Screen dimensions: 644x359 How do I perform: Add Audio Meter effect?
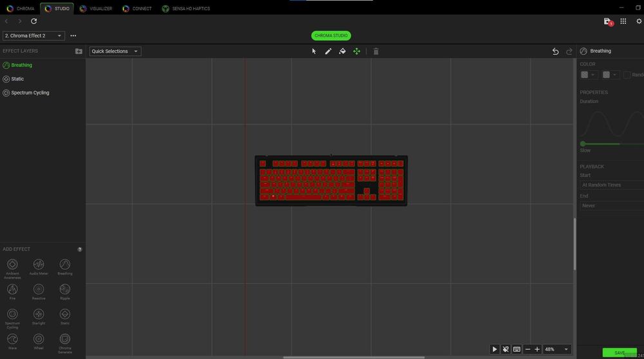click(x=39, y=267)
